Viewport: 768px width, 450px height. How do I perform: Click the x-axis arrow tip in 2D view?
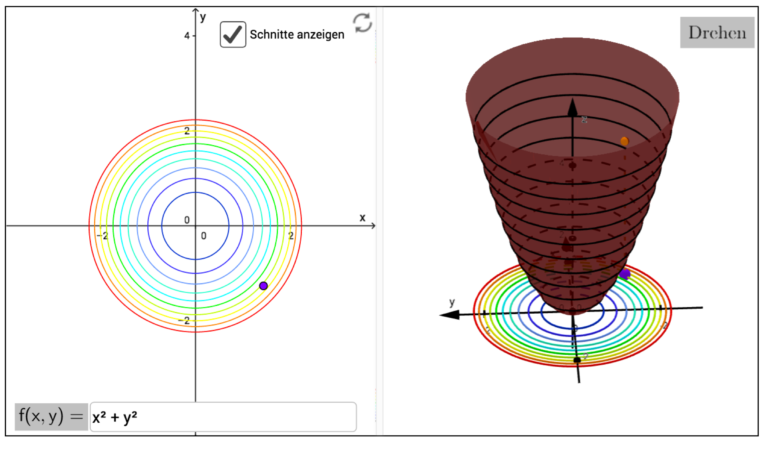pos(373,226)
